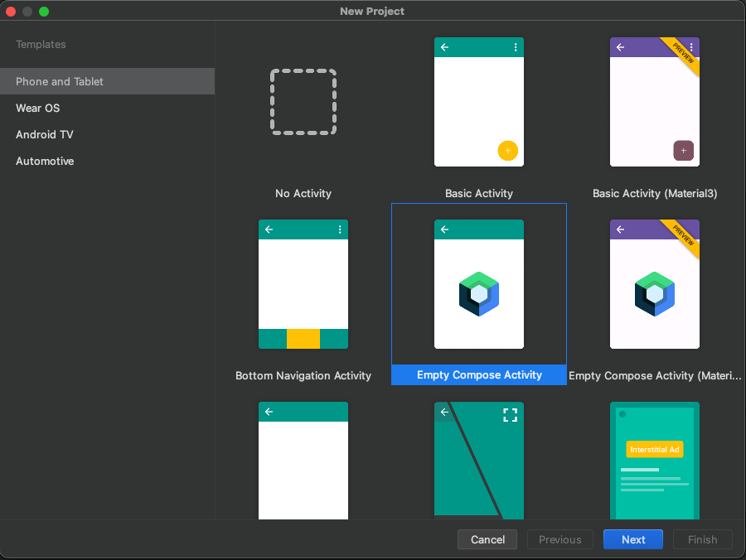Click the Compose logo in Empty Compose Activity

[478, 294]
